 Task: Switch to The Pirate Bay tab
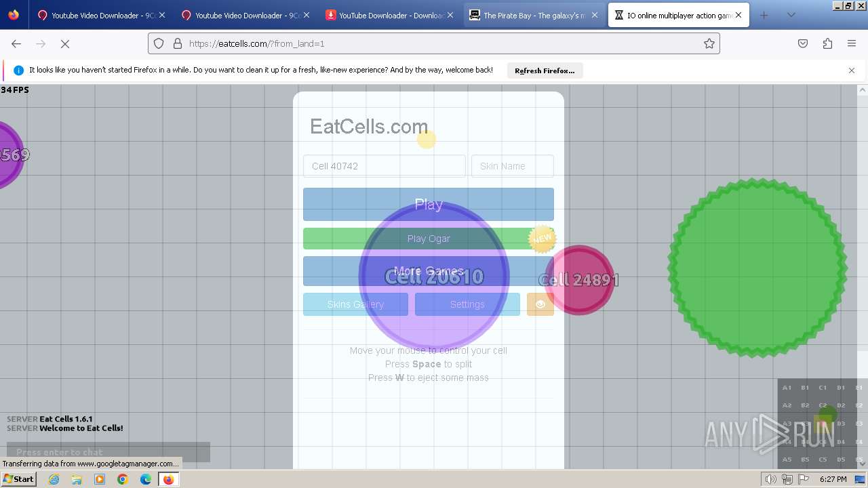point(534,15)
